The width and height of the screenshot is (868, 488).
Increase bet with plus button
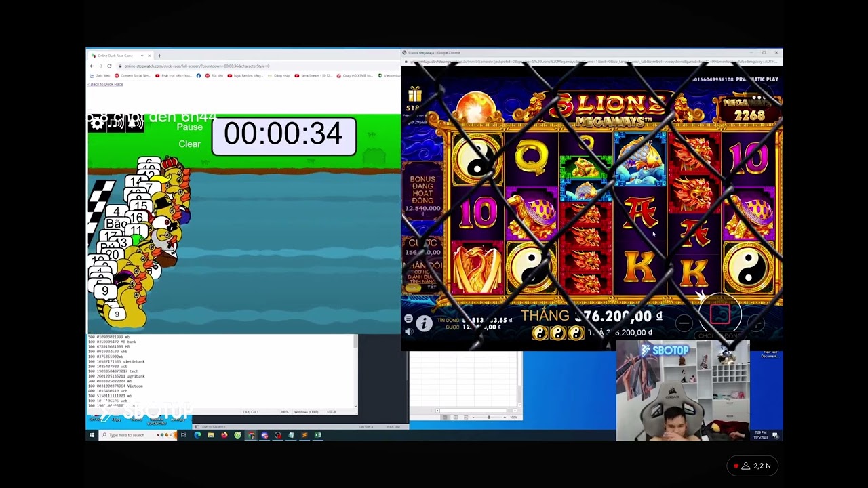pos(757,323)
